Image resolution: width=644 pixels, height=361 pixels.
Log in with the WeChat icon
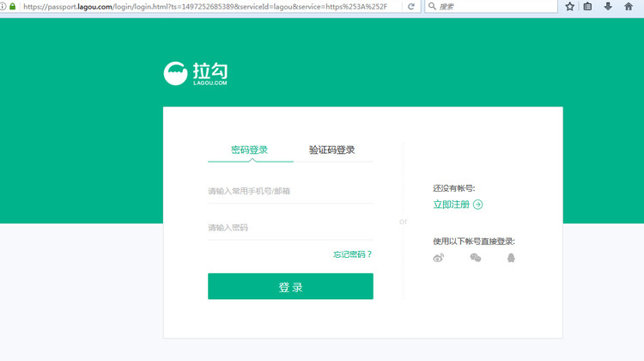click(x=475, y=258)
